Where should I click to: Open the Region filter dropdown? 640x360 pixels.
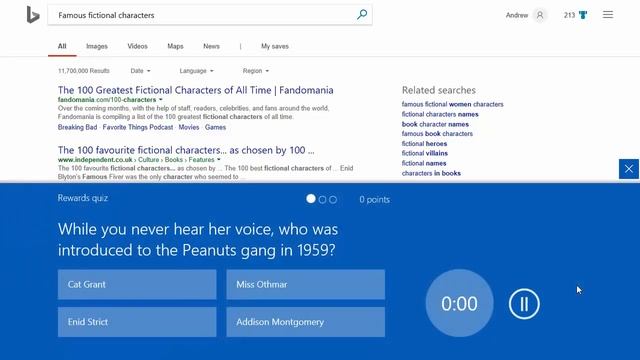point(256,71)
